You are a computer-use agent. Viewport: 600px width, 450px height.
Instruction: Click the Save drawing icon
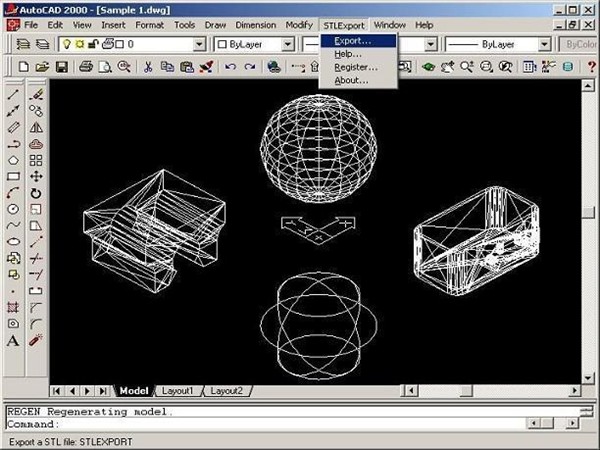[62, 67]
